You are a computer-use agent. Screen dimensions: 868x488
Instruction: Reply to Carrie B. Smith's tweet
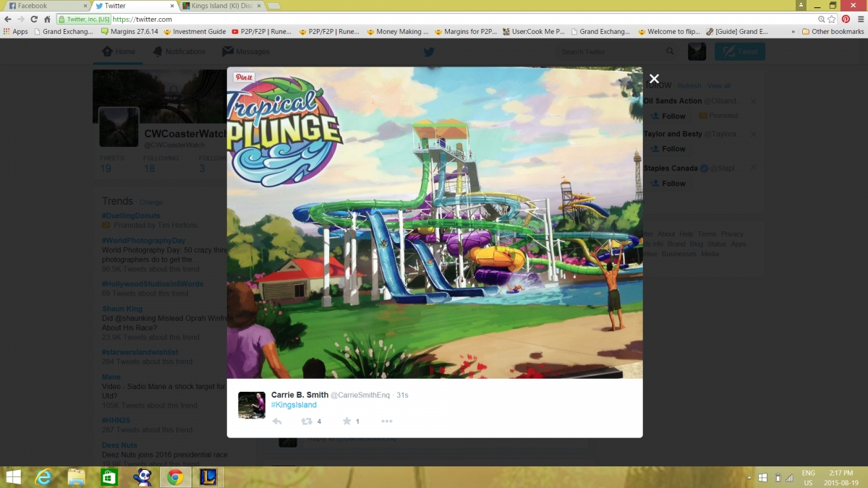pyautogui.click(x=277, y=421)
